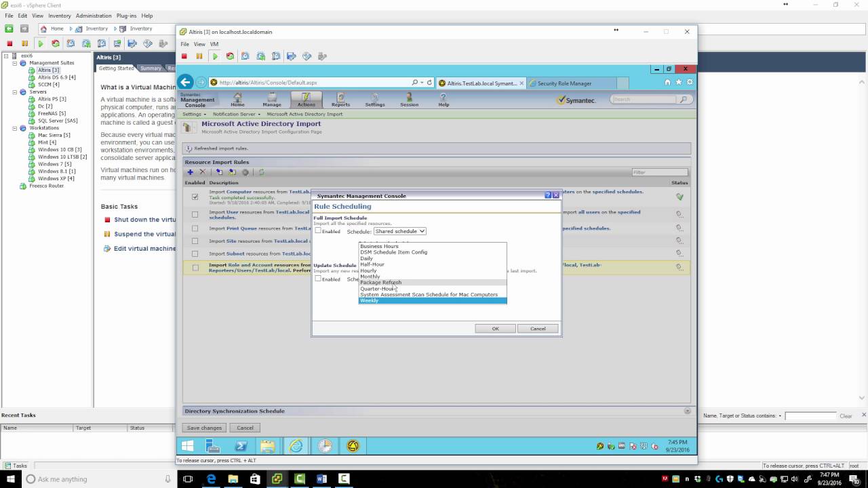Choose Business Hours in the schedule list
Image resolution: width=868 pixels, height=488 pixels.
[433, 246]
